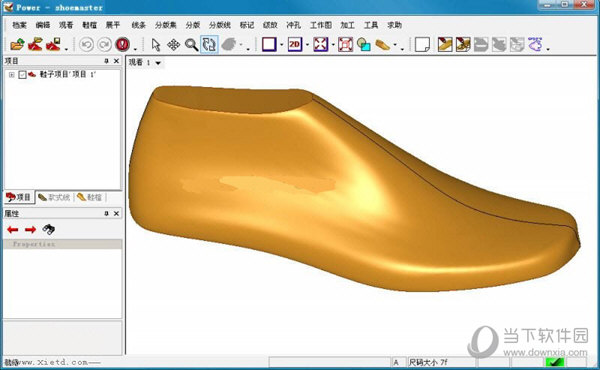Open the 展平 flatten menu
The width and height of the screenshot is (600, 370).
pyautogui.click(x=112, y=25)
